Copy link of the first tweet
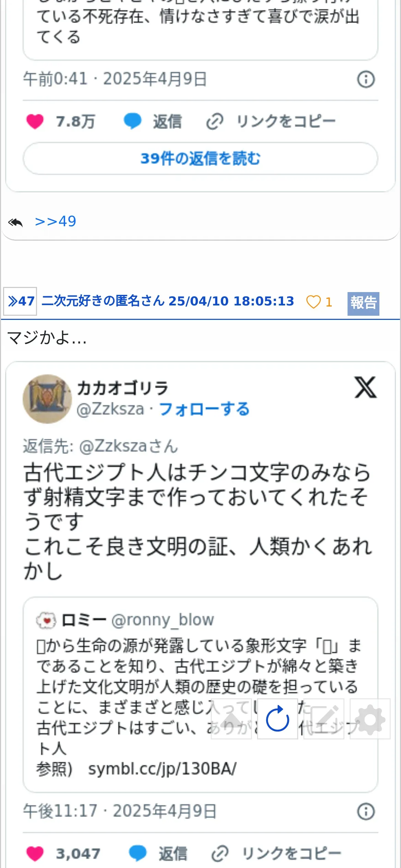The height and width of the screenshot is (868, 401). [271, 121]
